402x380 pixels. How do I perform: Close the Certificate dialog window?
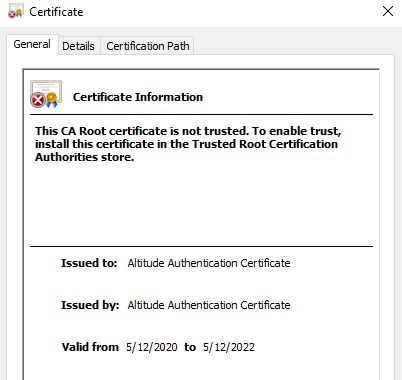pyautogui.click(x=388, y=11)
